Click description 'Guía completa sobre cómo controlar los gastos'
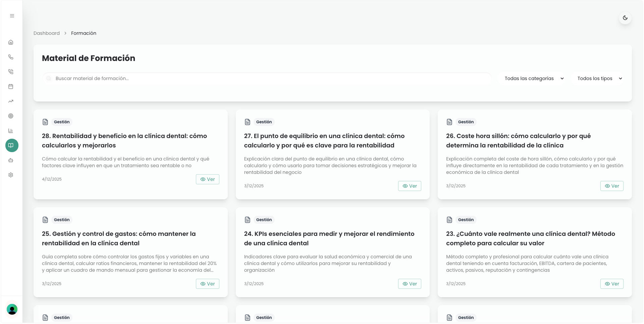This screenshot has width=644, height=324. 129,263
